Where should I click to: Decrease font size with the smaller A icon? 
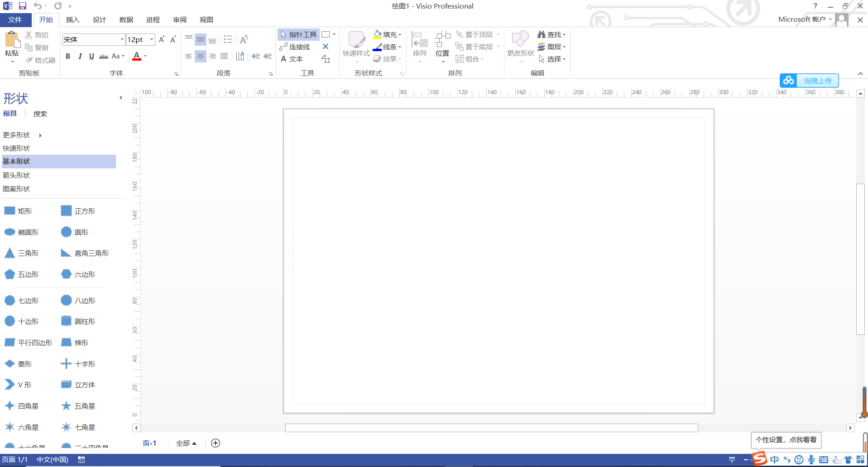tap(173, 40)
